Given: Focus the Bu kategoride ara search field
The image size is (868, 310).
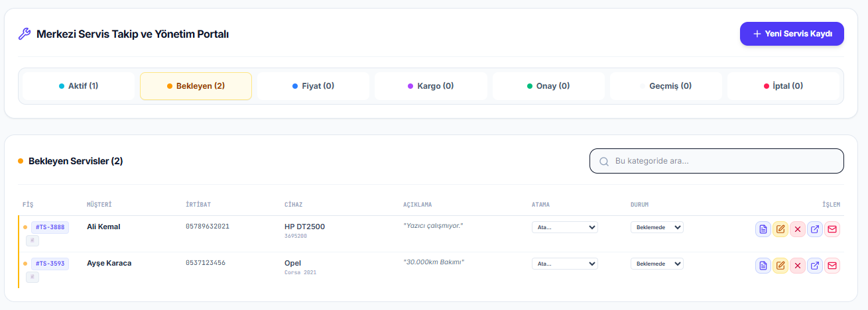Looking at the screenshot, I should (x=717, y=161).
